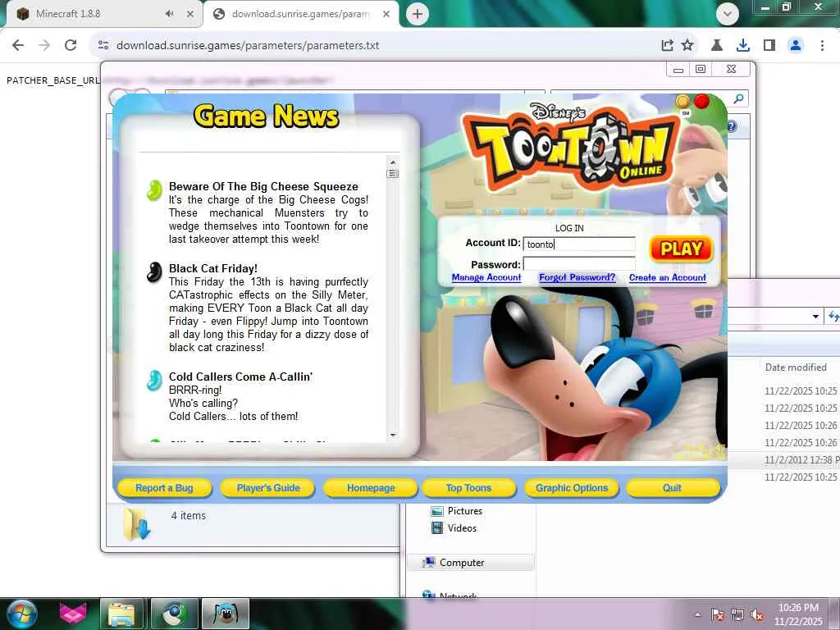840x630 pixels.
Task: Open Chrome downloads icon
Action: tap(742, 45)
